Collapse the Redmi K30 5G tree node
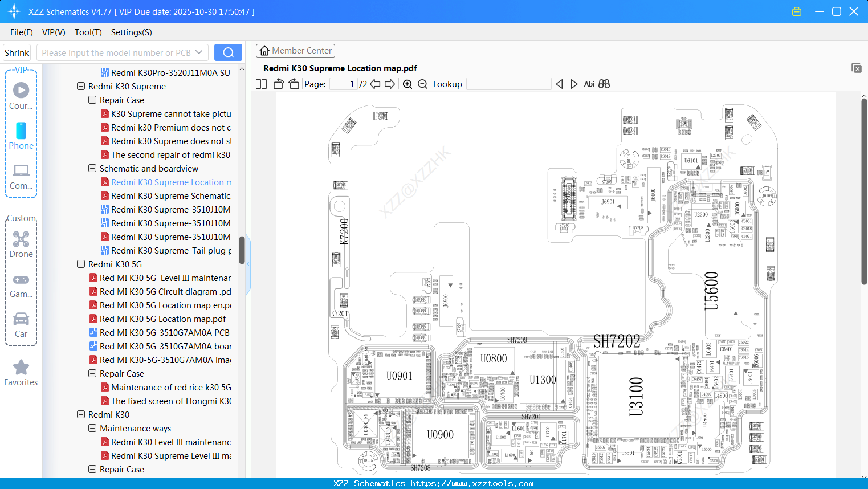The height and width of the screenshot is (489, 868). (x=80, y=264)
